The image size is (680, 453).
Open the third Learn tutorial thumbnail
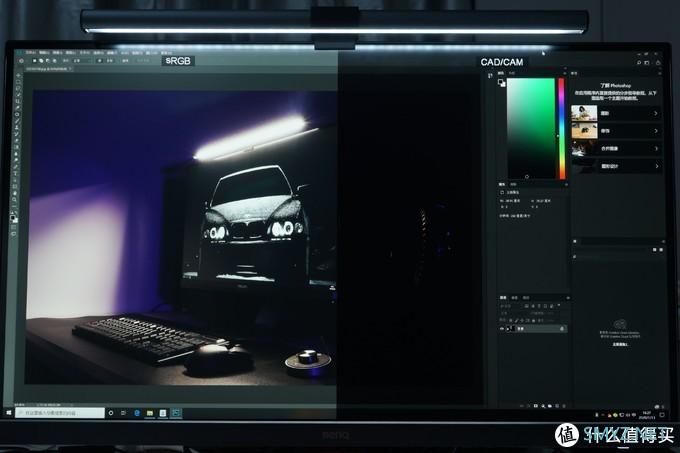584,148
